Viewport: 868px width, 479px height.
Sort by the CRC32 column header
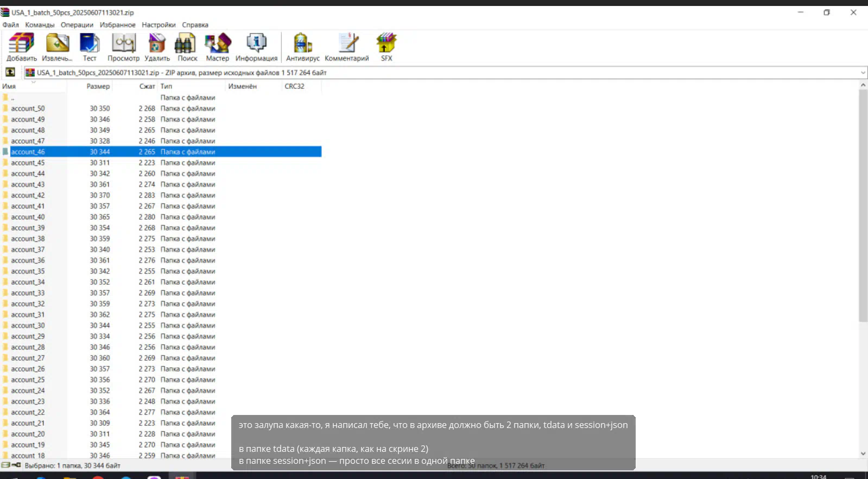(302, 86)
